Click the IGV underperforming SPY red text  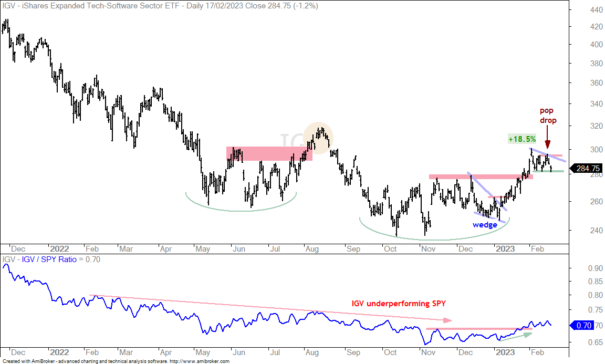pos(399,304)
